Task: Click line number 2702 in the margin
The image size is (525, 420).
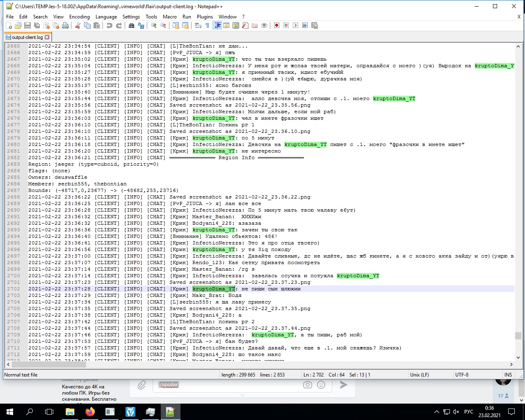Action: (14, 289)
